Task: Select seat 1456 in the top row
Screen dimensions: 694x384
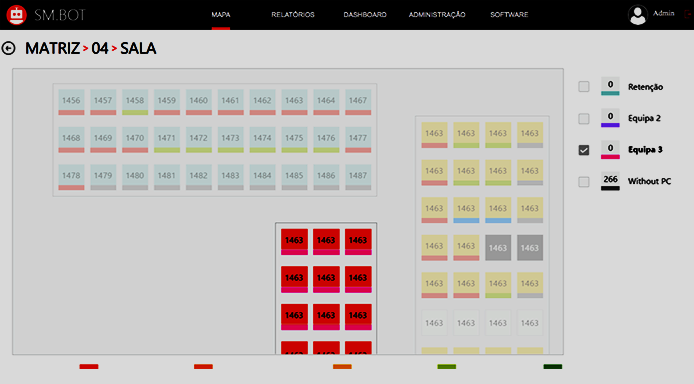Action: [x=71, y=102]
